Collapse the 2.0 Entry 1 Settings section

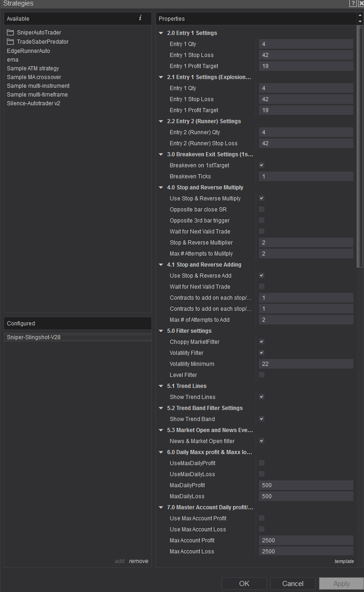click(x=161, y=33)
